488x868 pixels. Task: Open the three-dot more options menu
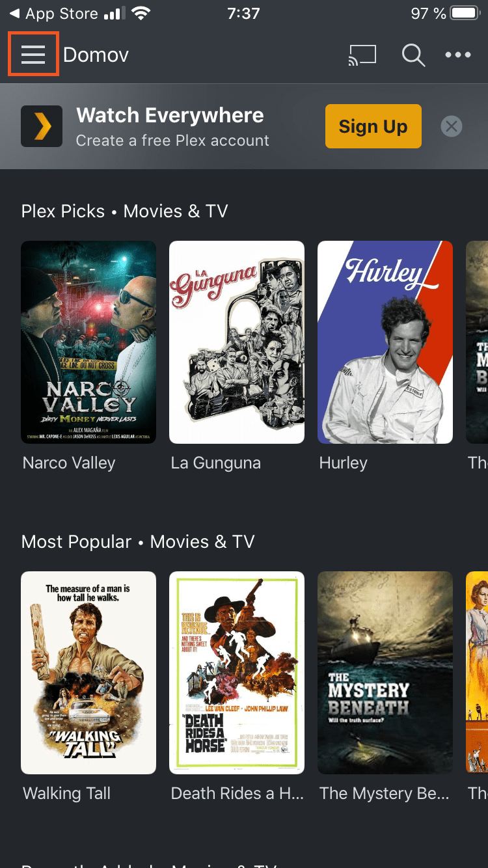pyautogui.click(x=458, y=55)
